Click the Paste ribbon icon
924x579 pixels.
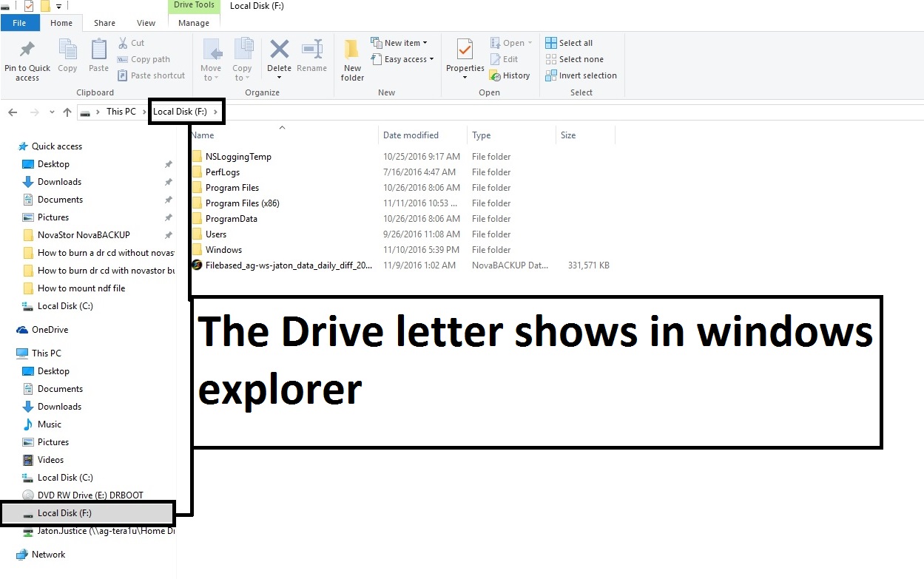tap(98, 50)
